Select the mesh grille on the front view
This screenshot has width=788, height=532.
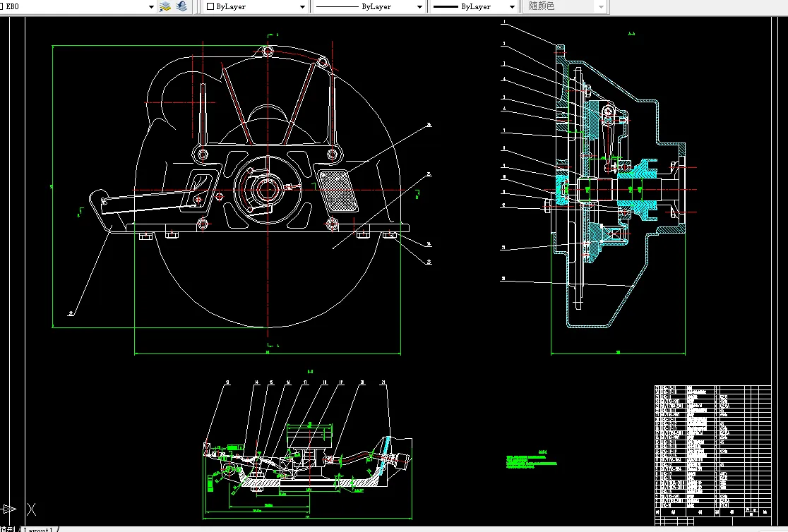pyautogui.click(x=337, y=191)
